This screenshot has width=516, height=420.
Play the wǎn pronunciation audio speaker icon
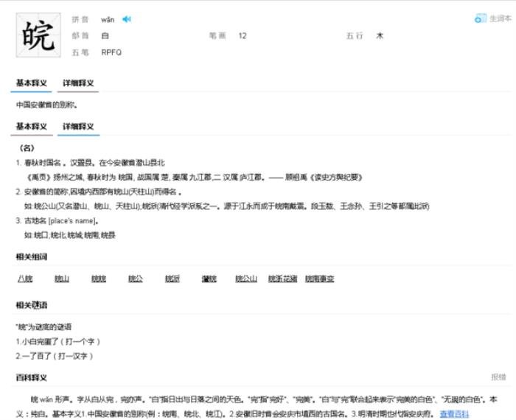(127, 19)
